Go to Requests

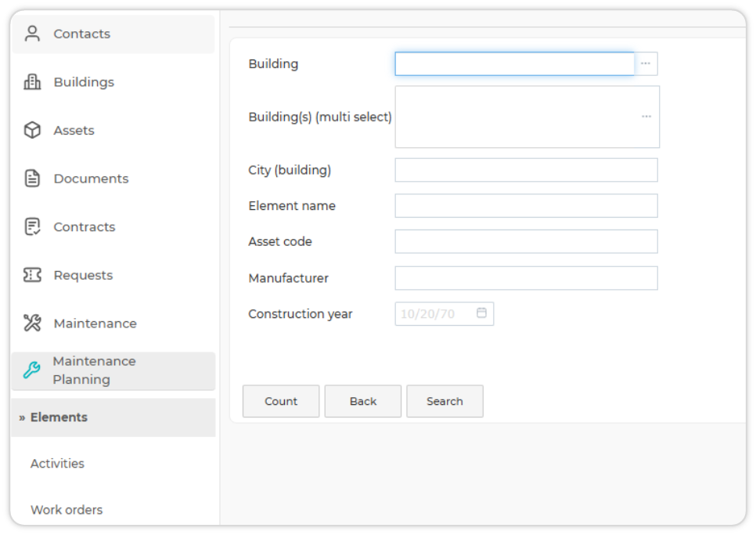pos(84,275)
